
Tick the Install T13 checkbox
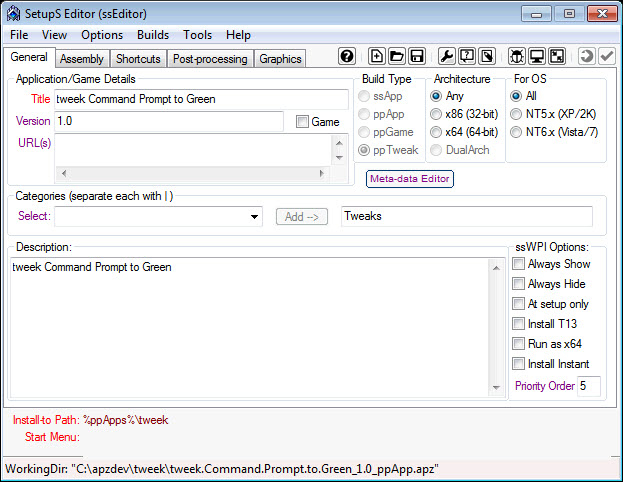[518, 323]
